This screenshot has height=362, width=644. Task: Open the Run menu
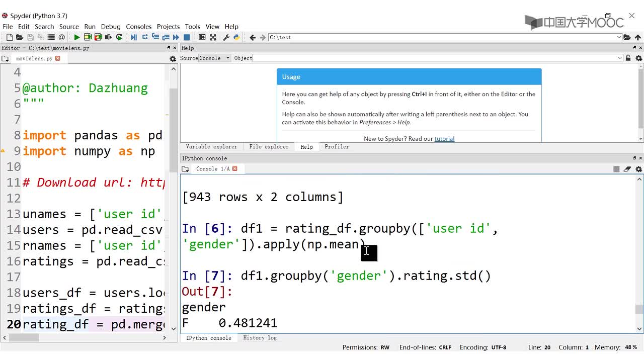[90, 26]
